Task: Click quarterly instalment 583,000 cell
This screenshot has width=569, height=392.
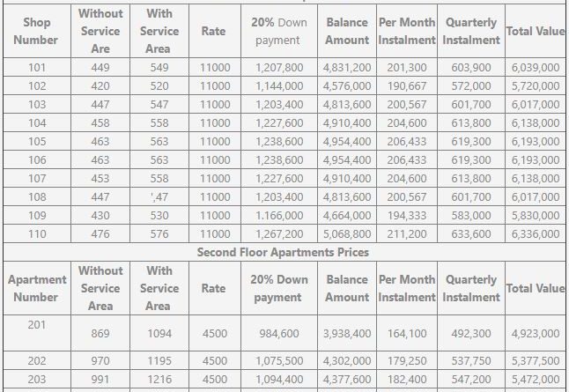Action: tap(471, 216)
